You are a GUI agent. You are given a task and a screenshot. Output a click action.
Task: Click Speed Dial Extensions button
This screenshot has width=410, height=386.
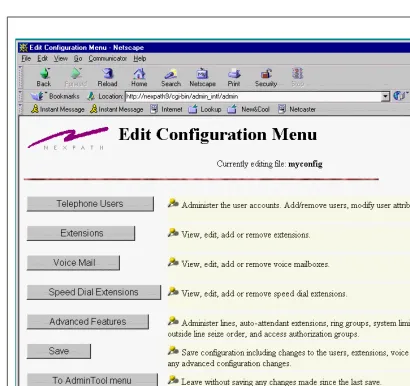pos(94,292)
